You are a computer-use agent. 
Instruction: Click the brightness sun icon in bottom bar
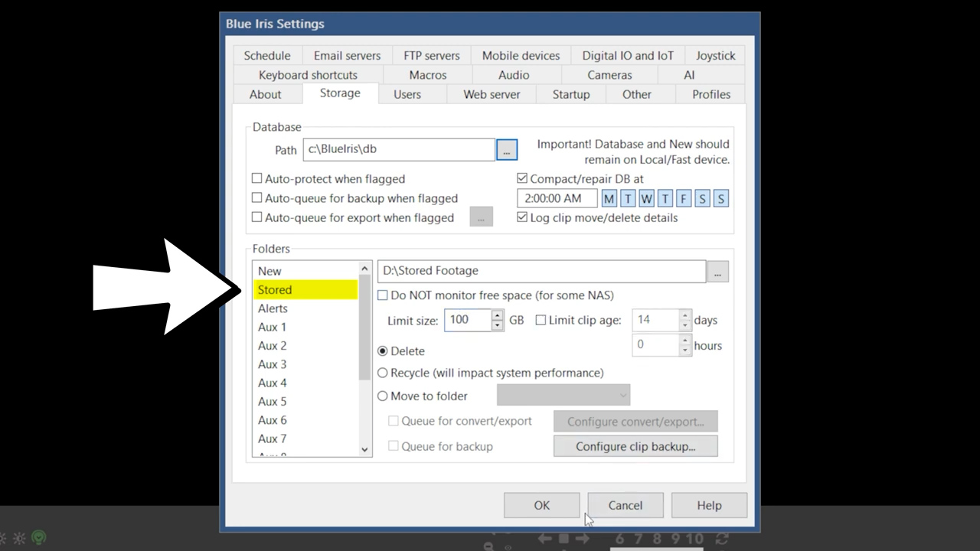click(x=19, y=539)
